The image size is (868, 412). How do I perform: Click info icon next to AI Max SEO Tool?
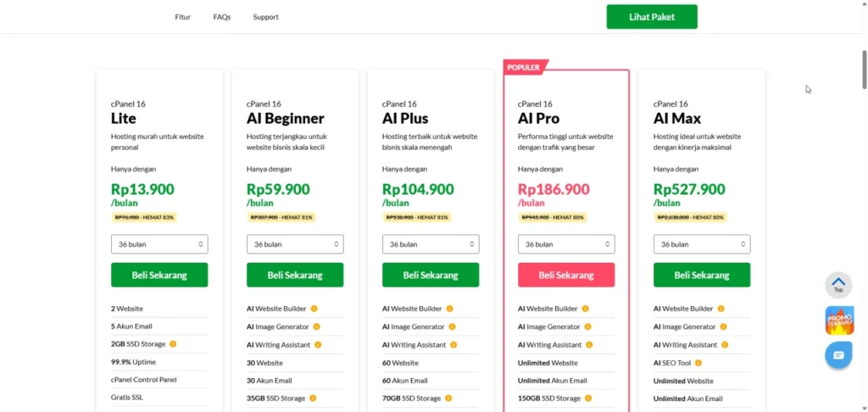(698, 363)
